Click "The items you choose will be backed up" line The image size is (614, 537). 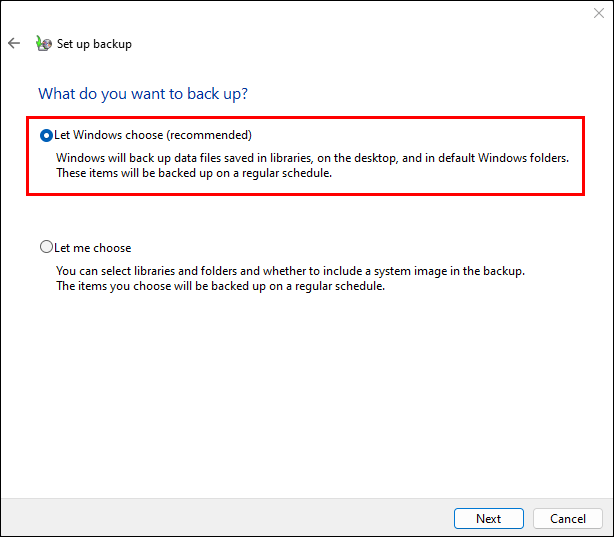(220, 286)
